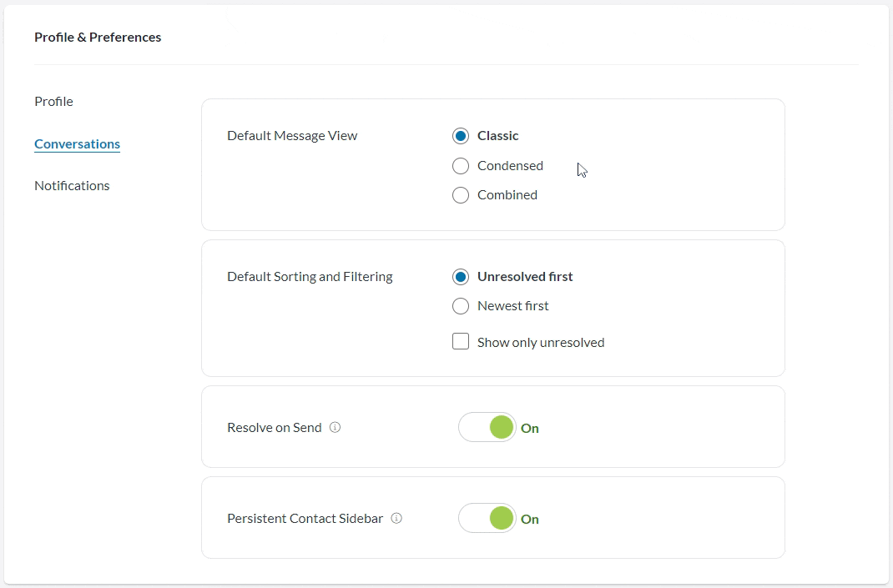893x588 pixels.
Task: Turn off the Resolve on Send toggle
Action: click(487, 427)
